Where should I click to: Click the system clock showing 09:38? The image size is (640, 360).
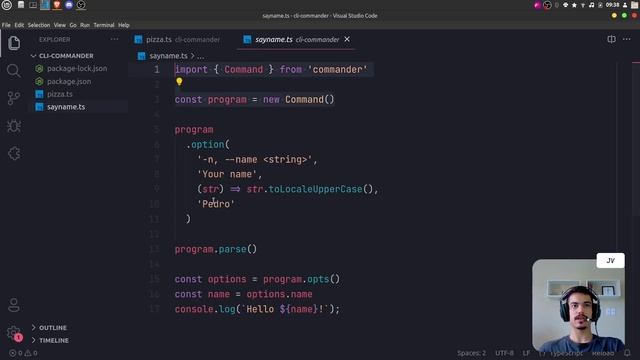pyautogui.click(x=612, y=5)
